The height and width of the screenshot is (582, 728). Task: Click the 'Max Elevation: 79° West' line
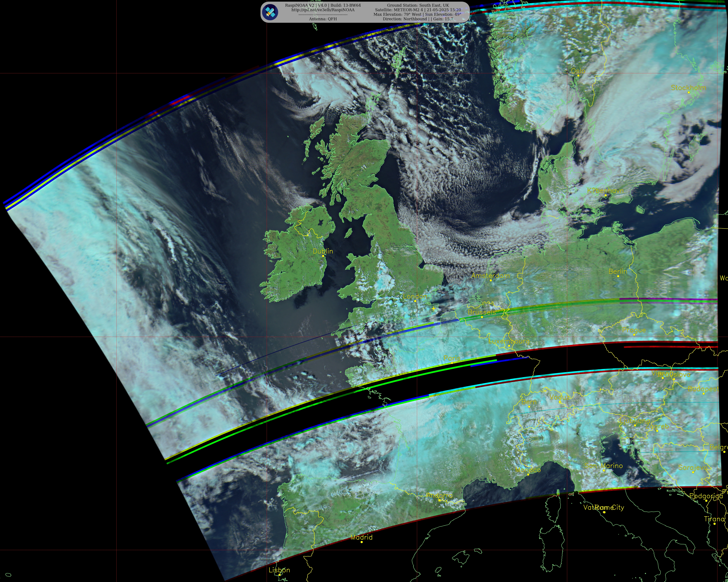(417, 15)
